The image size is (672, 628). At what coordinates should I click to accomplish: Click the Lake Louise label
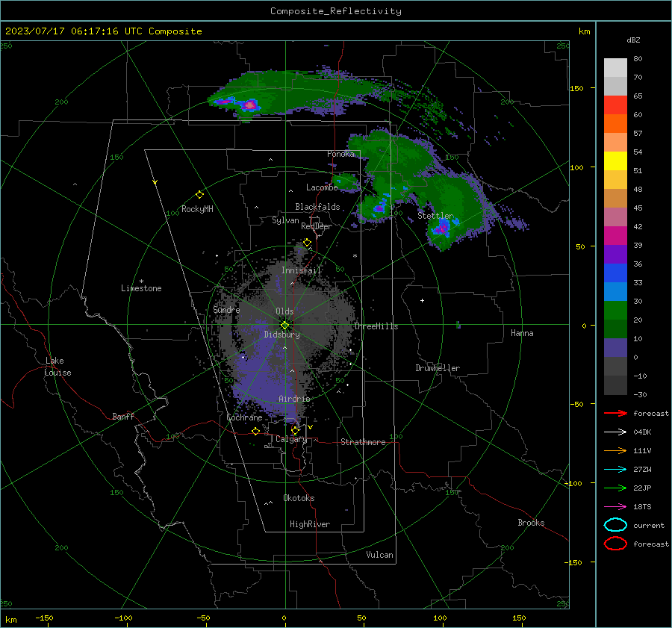[x=57, y=367]
